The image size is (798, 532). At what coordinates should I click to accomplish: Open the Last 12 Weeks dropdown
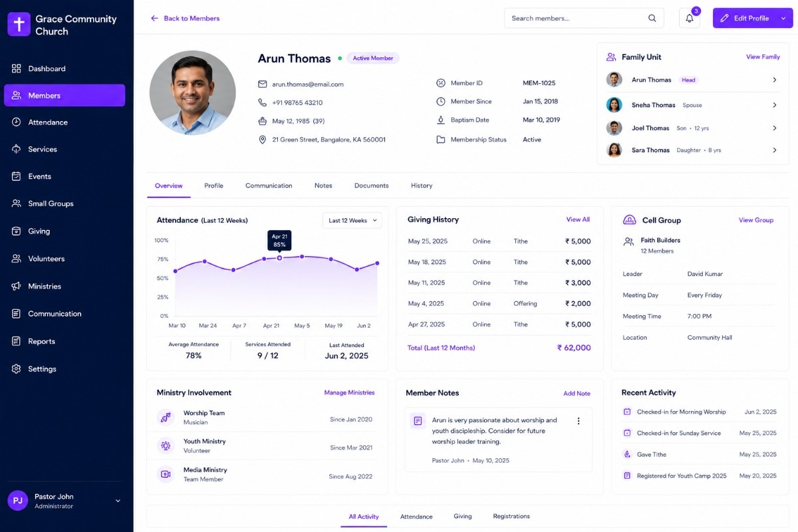352,220
